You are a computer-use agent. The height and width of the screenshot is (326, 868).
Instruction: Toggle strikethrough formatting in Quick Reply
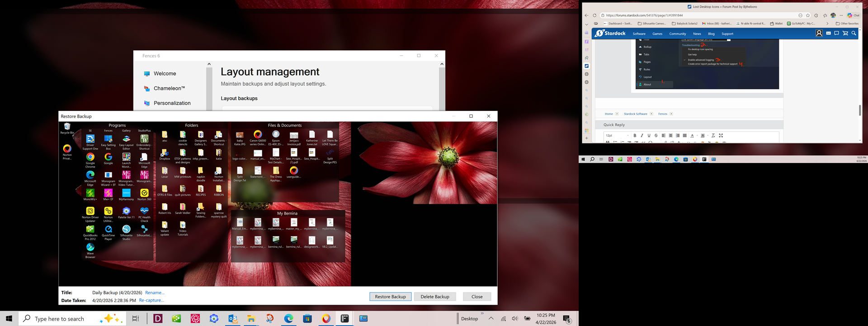pos(656,135)
